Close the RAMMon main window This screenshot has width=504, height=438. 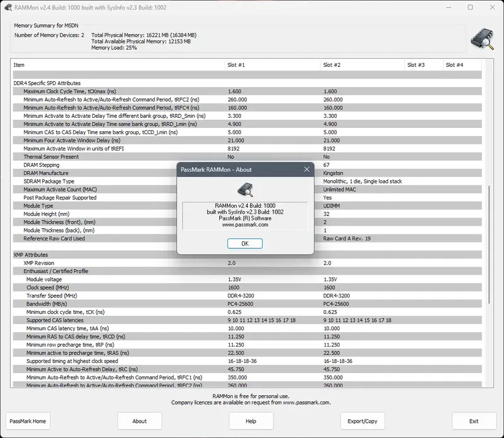point(492,8)
